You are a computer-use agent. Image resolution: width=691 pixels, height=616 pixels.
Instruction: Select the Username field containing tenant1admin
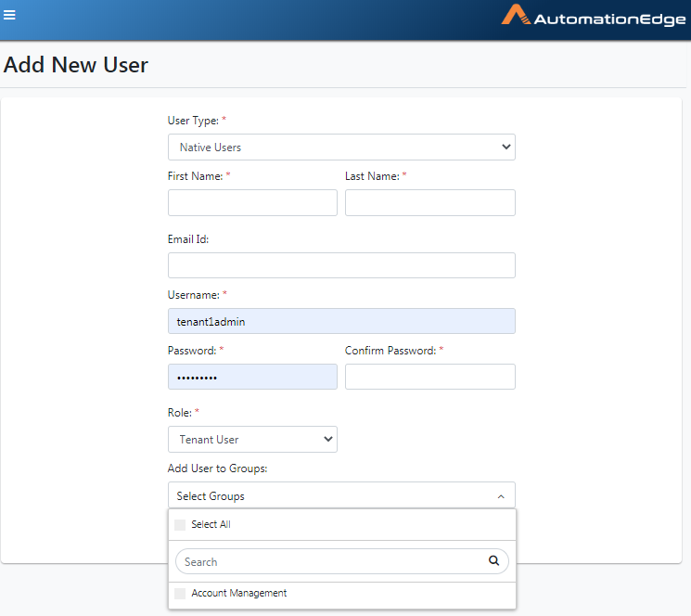tap(341, 321)
